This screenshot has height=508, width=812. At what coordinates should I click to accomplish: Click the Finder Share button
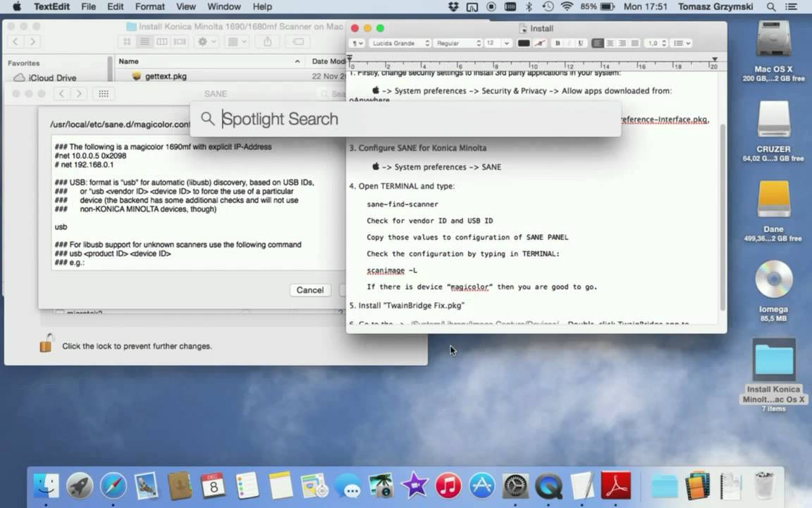267,42
